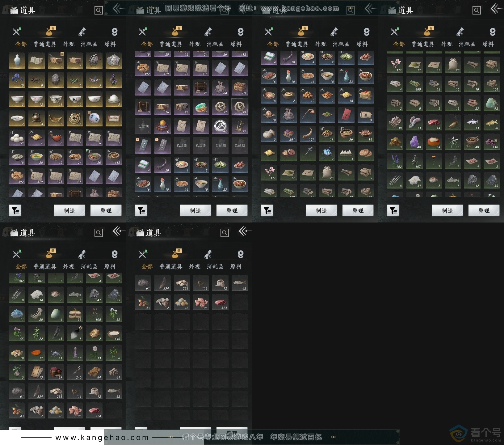Switch to 消耗品 tab in third top panel
The width and height of the screenshot is (504, 445).
click(x=341, y=44)
